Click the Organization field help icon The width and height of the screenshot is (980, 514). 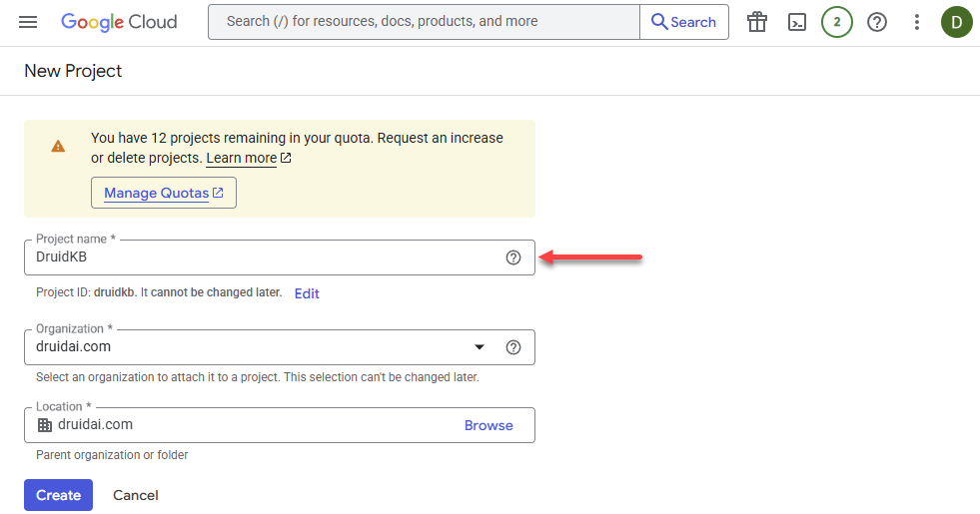(x=513, y=347)
